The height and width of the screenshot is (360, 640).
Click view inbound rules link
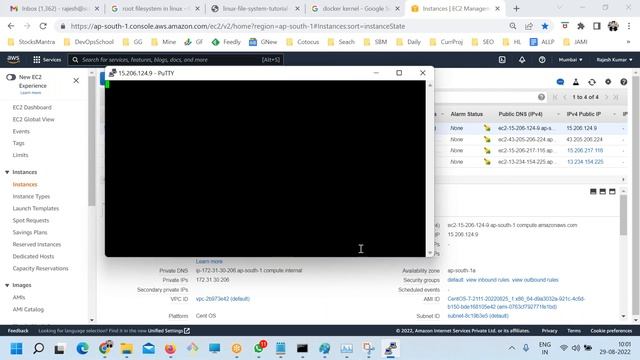(487, 280)
